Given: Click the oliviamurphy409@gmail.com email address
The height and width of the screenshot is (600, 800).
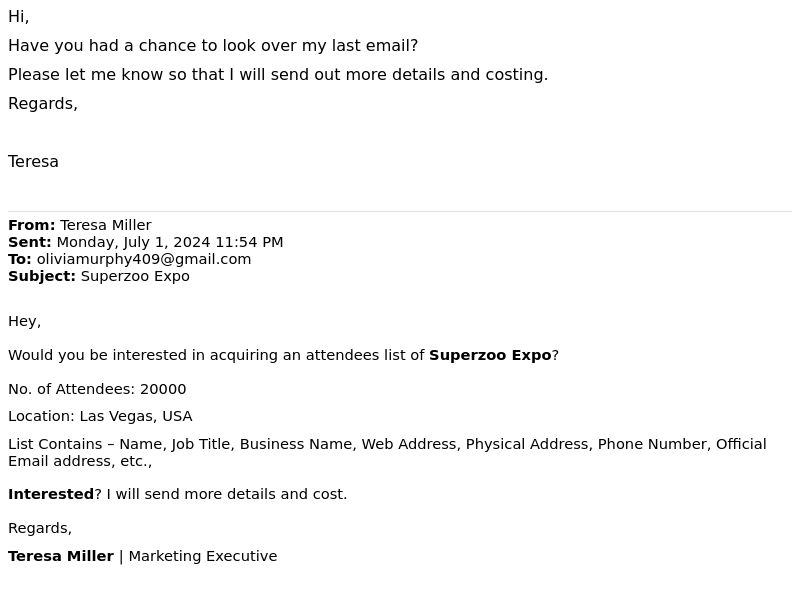Looking at the screenshot, I should (x=144, y=259).
